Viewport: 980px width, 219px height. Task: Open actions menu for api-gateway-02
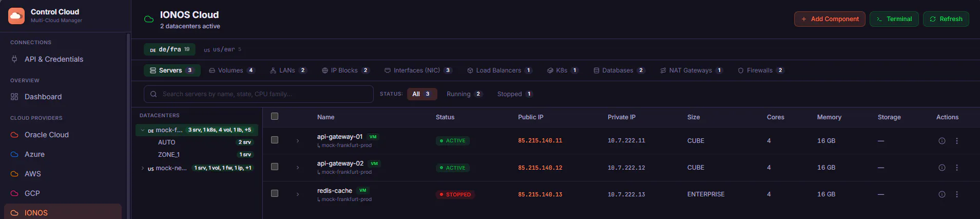(x=957, y=168)
